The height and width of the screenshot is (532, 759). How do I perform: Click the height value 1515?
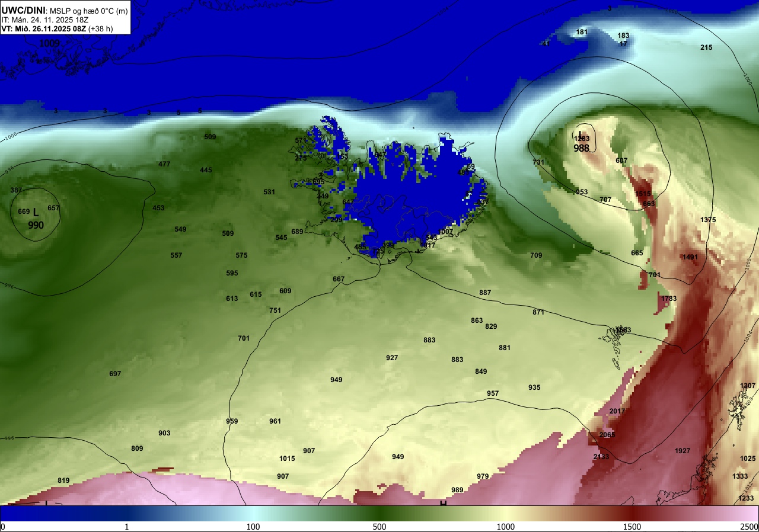643,194
